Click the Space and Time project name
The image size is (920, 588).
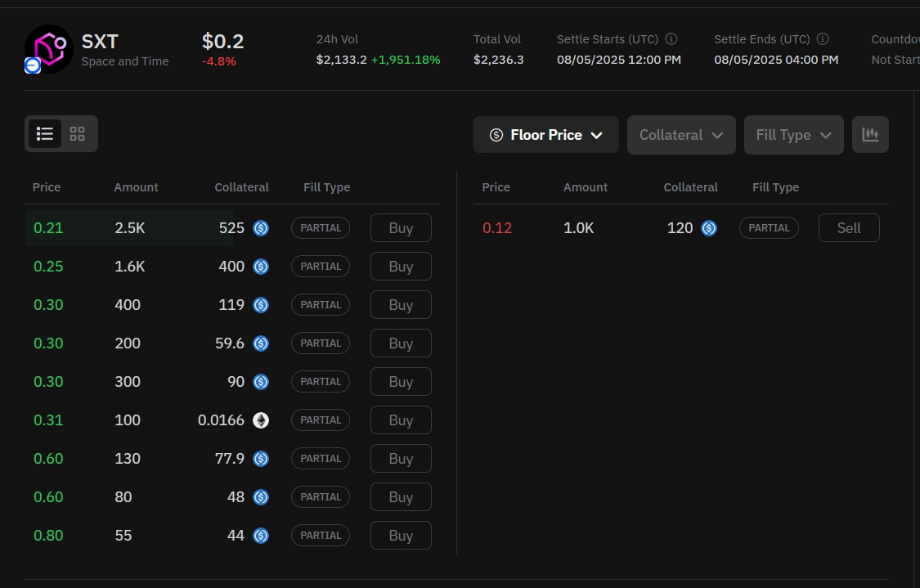[124, 61]
